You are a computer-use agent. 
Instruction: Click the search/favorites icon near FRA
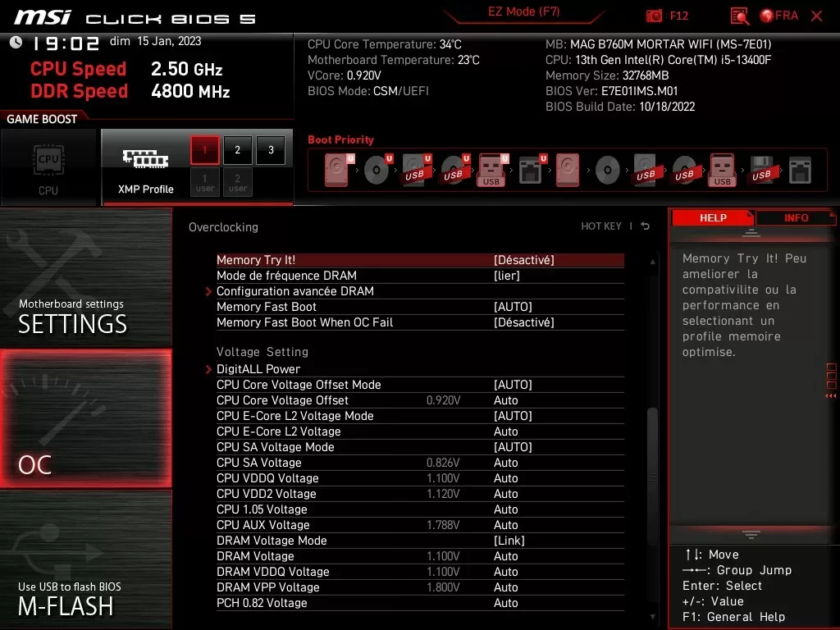click(737, 16)
